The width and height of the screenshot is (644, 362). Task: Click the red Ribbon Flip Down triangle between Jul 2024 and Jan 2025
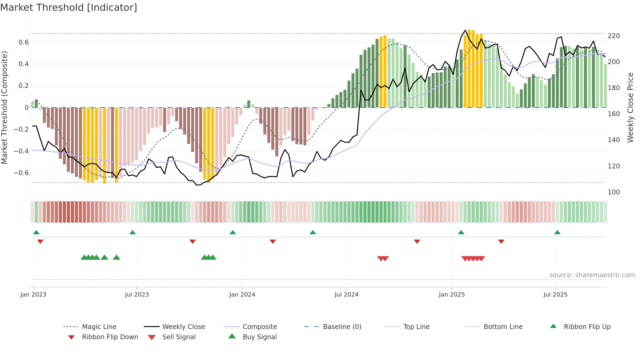pyautogui.click(x=417, y=242)
